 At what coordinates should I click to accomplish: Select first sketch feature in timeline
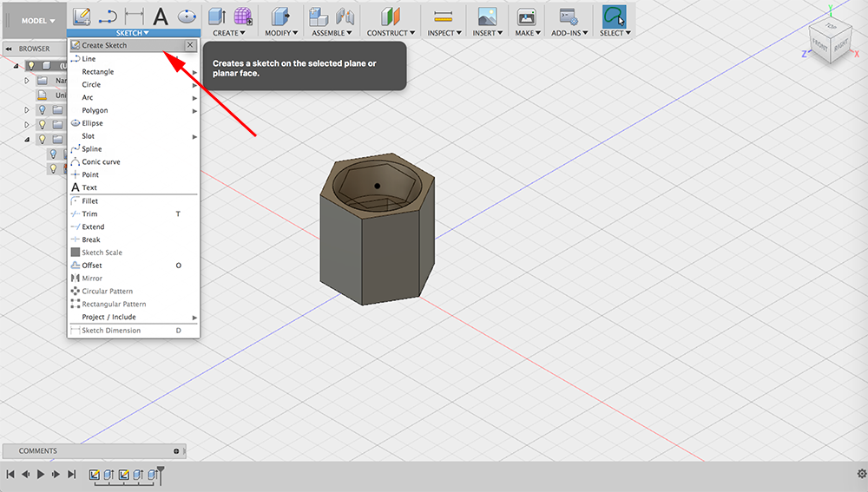95,475
